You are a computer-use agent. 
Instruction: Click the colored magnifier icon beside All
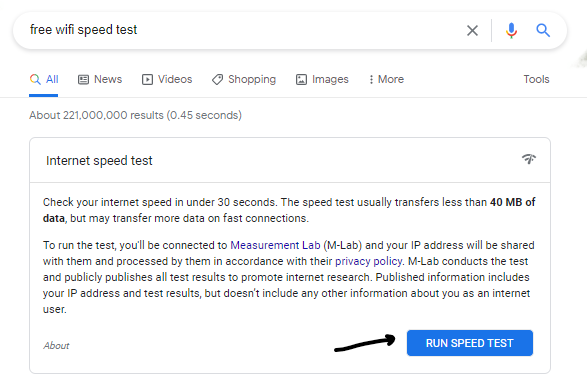[x=35, y=79]
